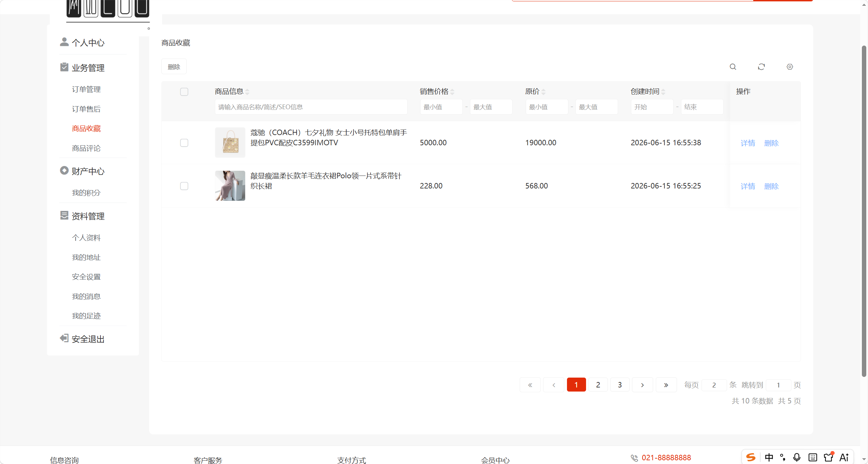Screen dimensions: 868x464
Task: Click the COACH handbag product thumbnail
Action: 230,142
